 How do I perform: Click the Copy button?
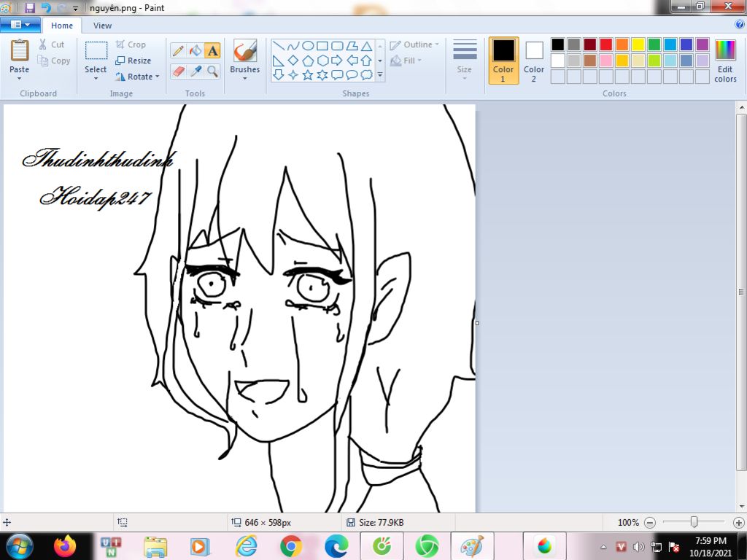(54, 61)
